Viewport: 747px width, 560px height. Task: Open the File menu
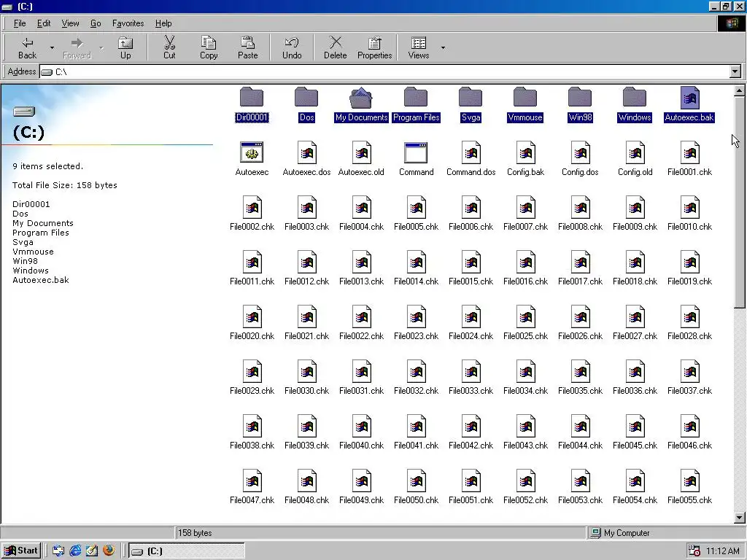(20, 23)
